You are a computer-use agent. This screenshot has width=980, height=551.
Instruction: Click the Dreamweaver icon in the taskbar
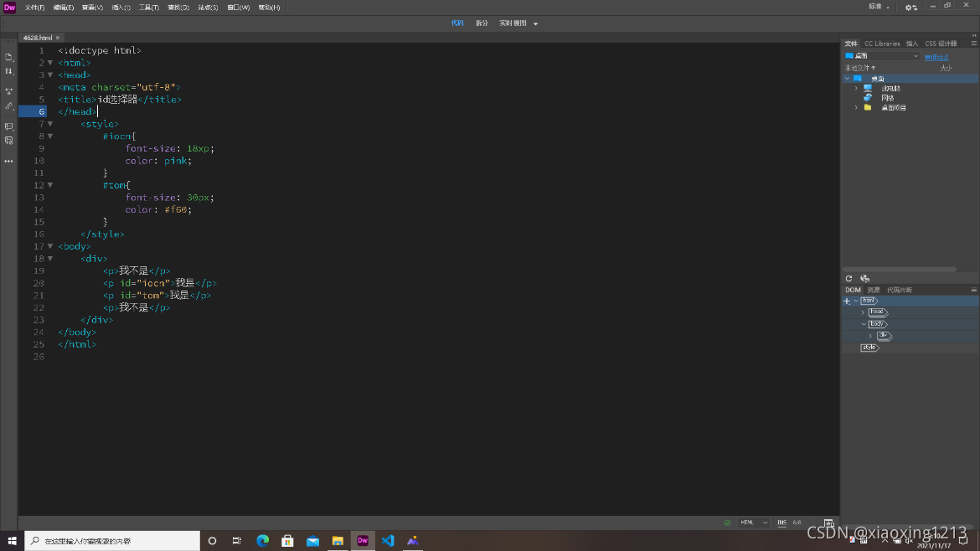[363, 540]
